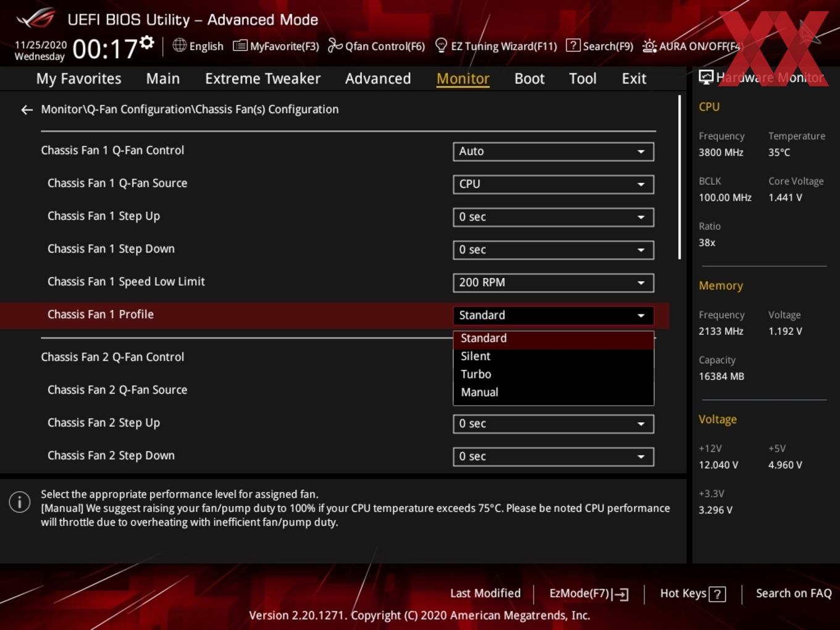Switch to Main tab

click(163, 78)
